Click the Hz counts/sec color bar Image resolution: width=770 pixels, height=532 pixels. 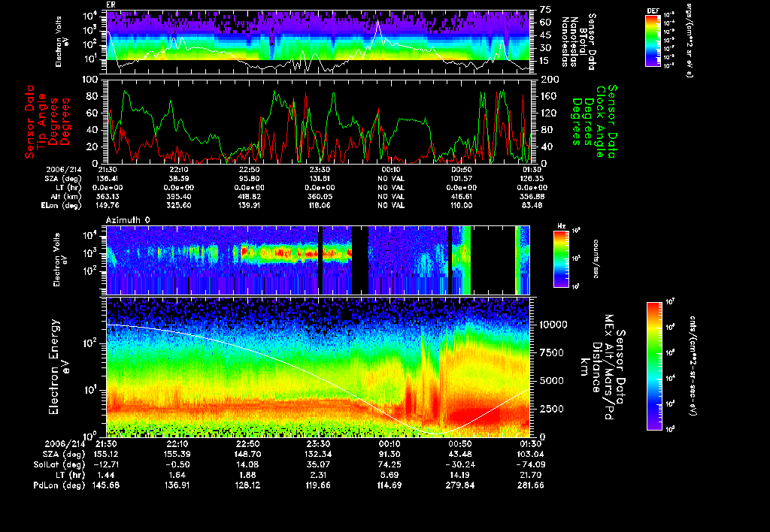click(561, 259)
